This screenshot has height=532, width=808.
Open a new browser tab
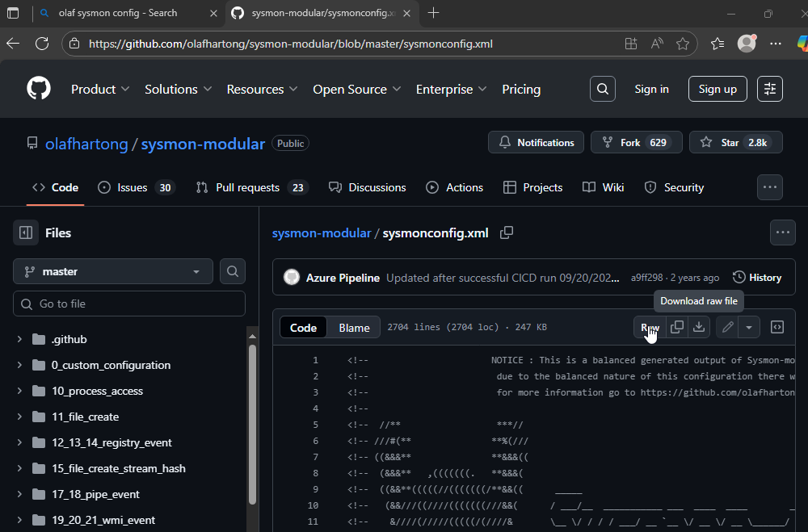[x=433, y=13]
